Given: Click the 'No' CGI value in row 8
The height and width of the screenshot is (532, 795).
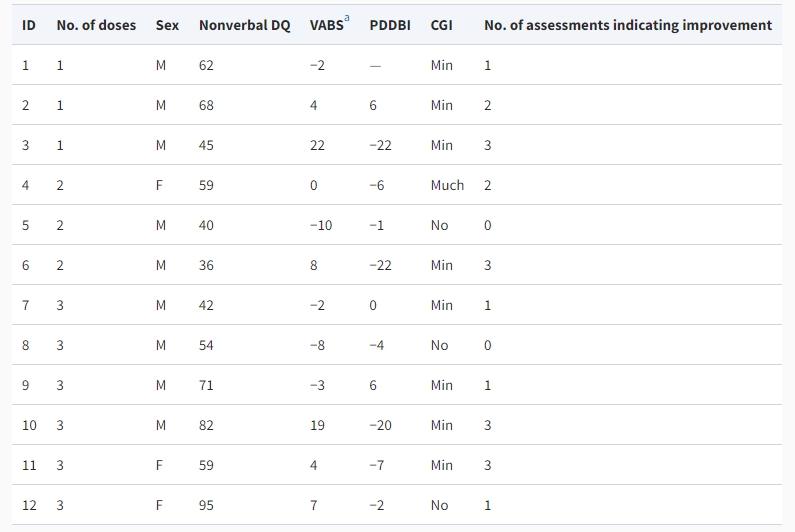Looking at the screenshot, I should [439, 345].
